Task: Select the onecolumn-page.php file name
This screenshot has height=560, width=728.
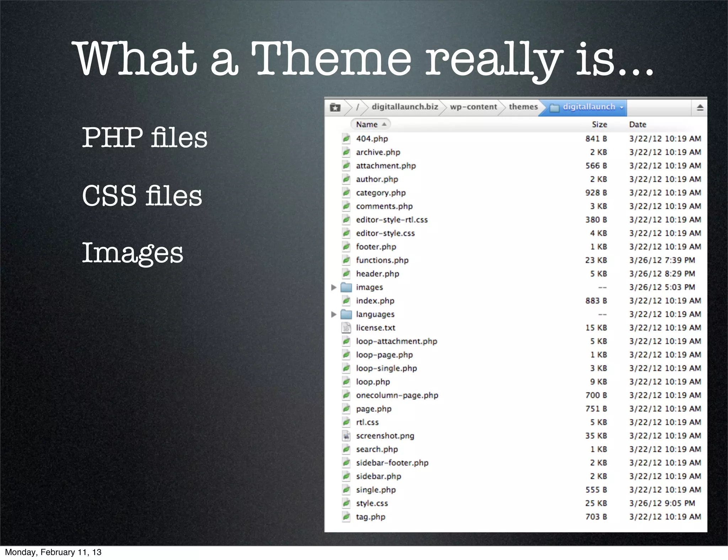Action: (397, 395)
